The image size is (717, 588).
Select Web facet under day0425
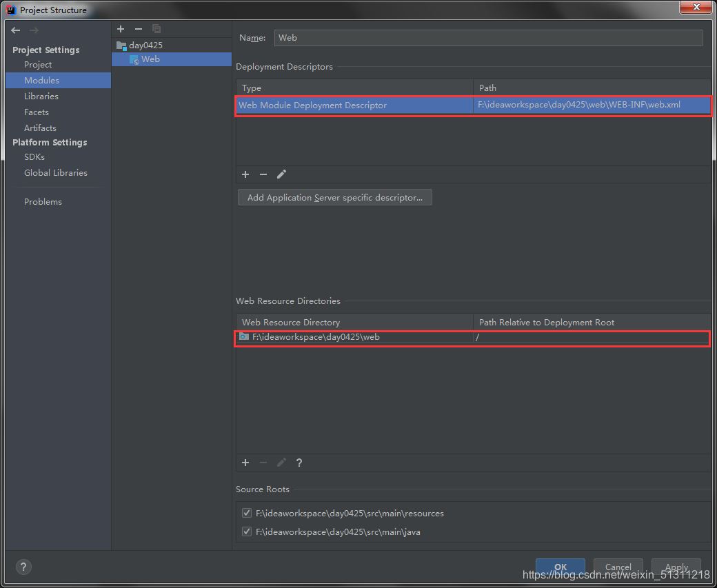[x=172, y=59]
